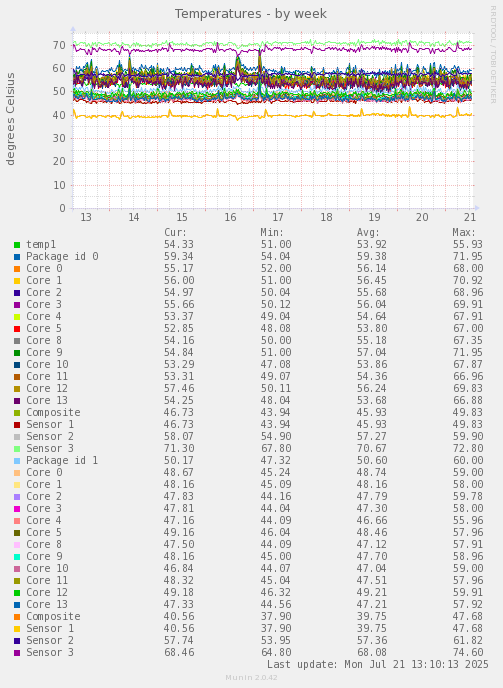Click the 'Avg:' column header
This screenshot has height=688, width=503.
368,233
